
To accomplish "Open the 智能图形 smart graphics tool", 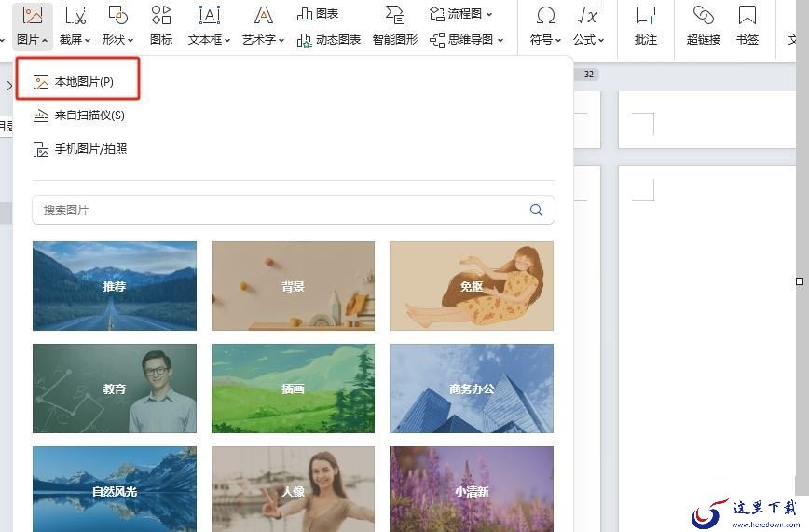I will pyautogui.click(x=395, y=25).
